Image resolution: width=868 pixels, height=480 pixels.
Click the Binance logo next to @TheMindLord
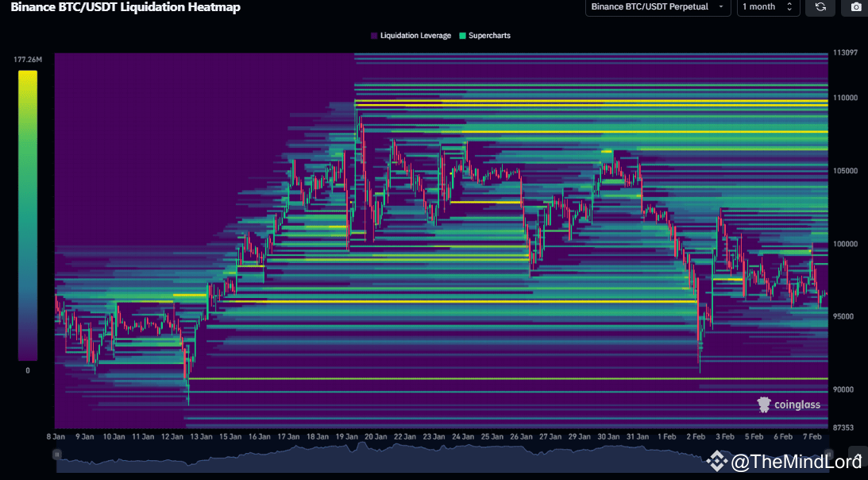point(719,459)
